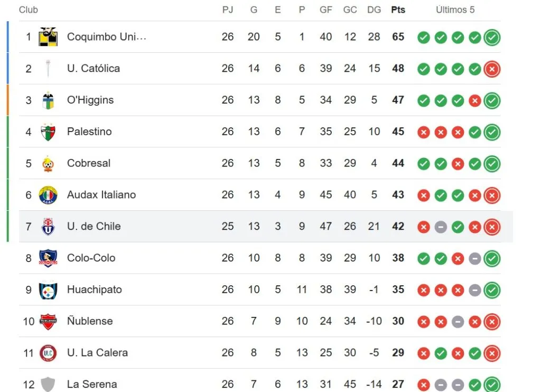Click the gray draw marker in U. de Chile's form

coord(441,227)
